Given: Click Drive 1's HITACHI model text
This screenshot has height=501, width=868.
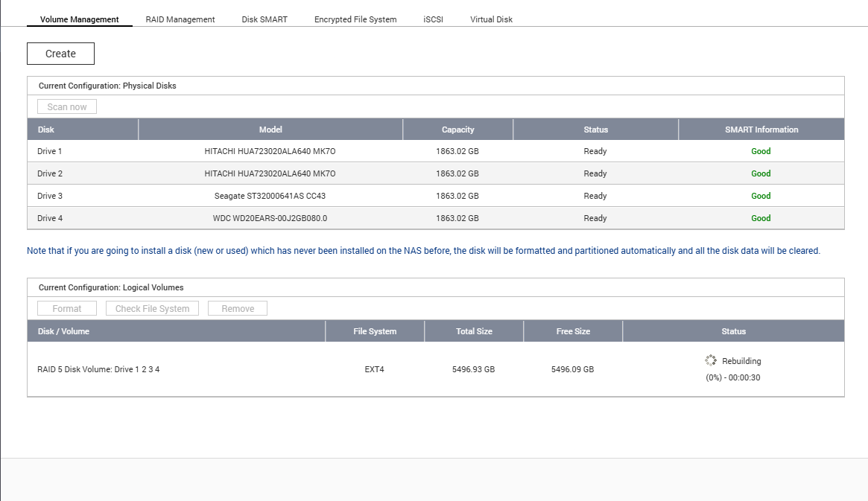Looking at the screenshot, I should coord(270,151).
